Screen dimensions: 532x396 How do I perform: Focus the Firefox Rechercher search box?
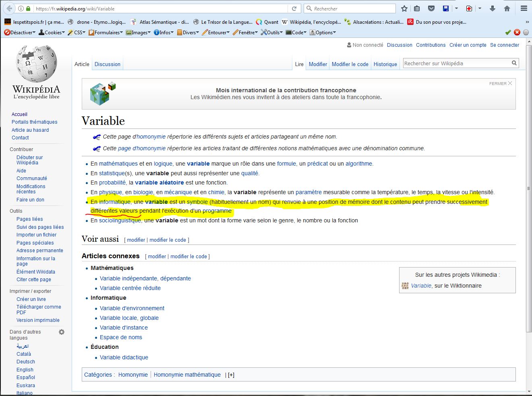(350, 8)
